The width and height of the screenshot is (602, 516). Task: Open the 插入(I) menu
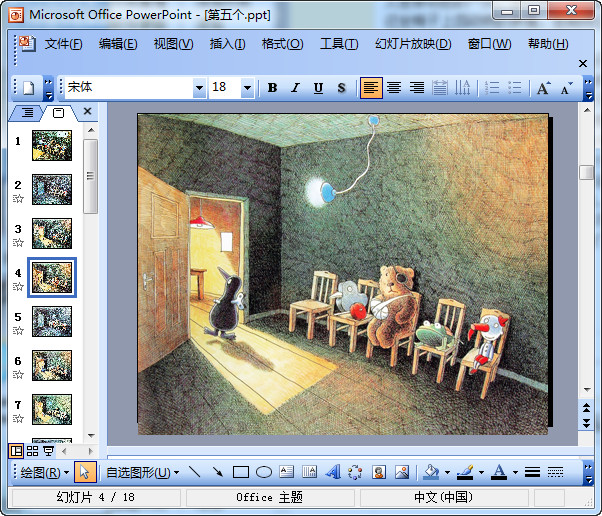tap(227, 44)
